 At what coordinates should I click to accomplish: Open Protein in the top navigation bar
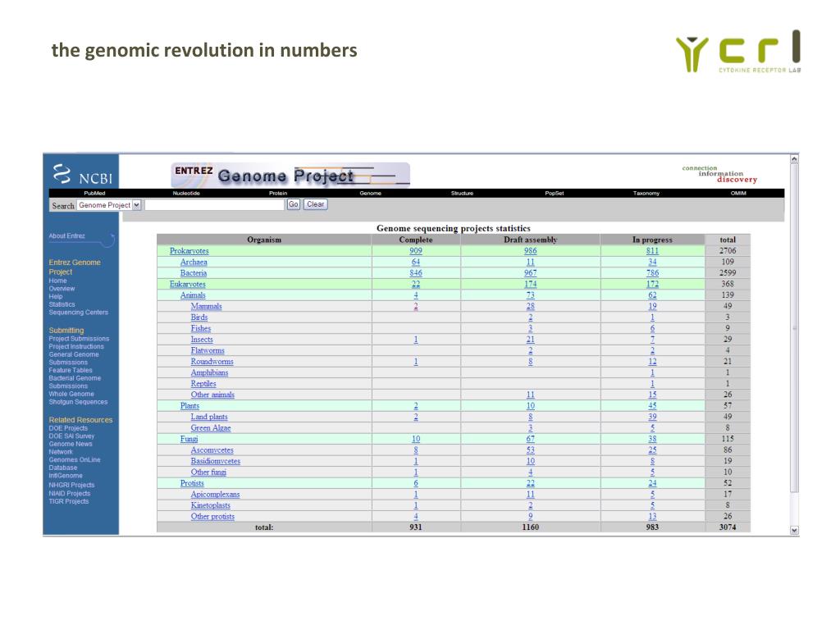[x=278, y=194]
